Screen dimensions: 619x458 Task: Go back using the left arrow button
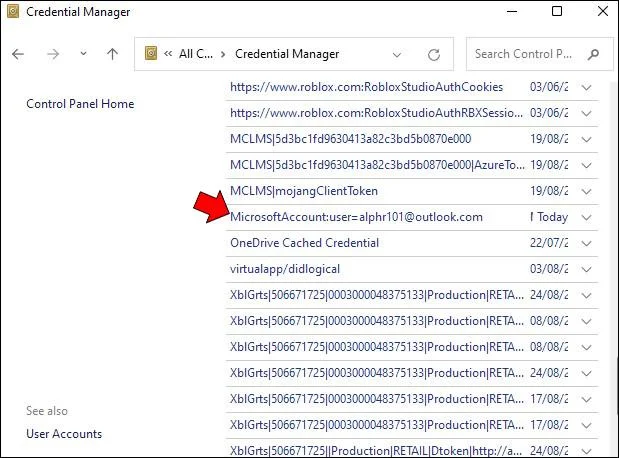[18, 54]
